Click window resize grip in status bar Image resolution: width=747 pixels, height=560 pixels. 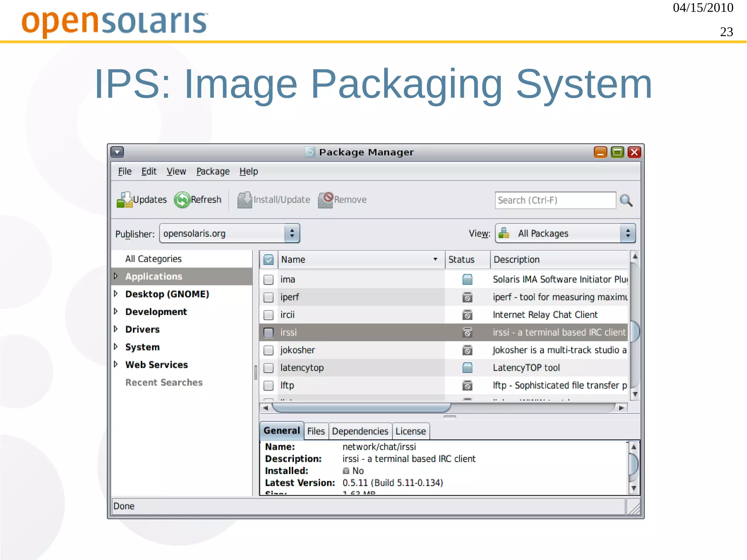coord(634,508)
